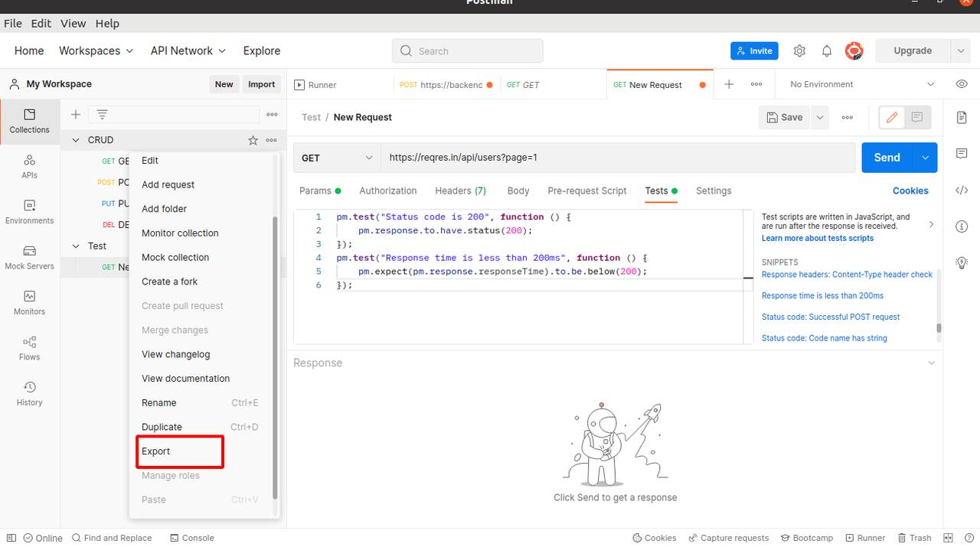This screenshot has height=547, width=980.
Task: Click the Import button
Action: click(x=261, y=84)
